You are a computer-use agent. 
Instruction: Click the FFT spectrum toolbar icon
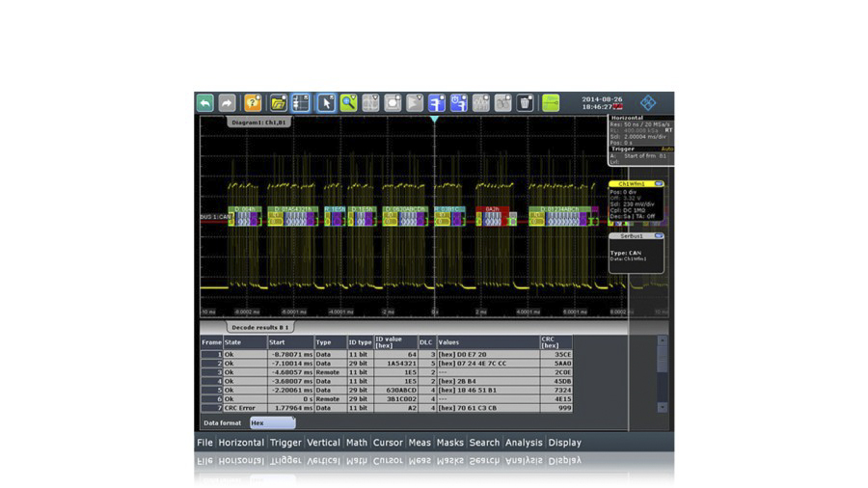pos(481,103)
